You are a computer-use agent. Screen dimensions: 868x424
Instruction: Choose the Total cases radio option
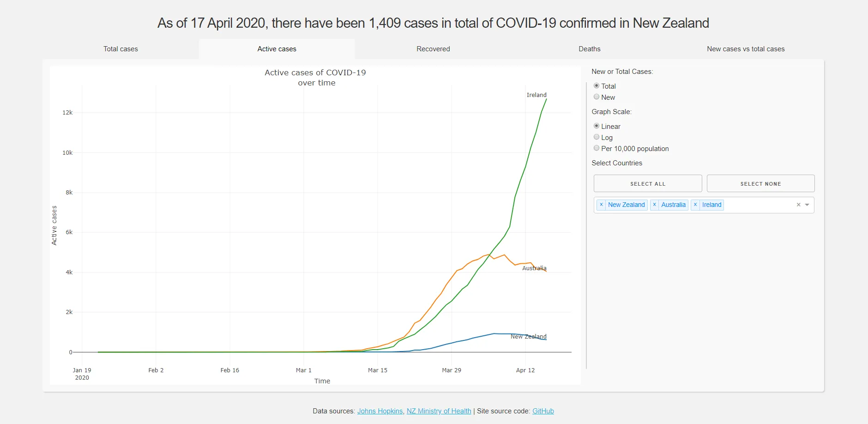click(x=597, y=85)
